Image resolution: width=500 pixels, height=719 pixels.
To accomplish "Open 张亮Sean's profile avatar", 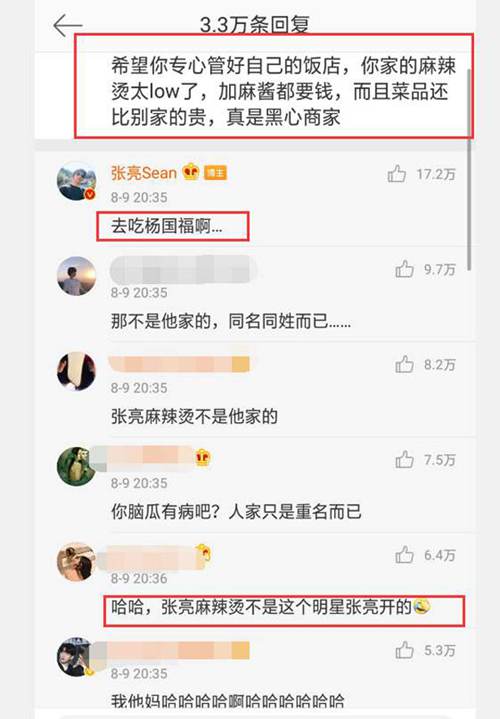I will 77,181.
